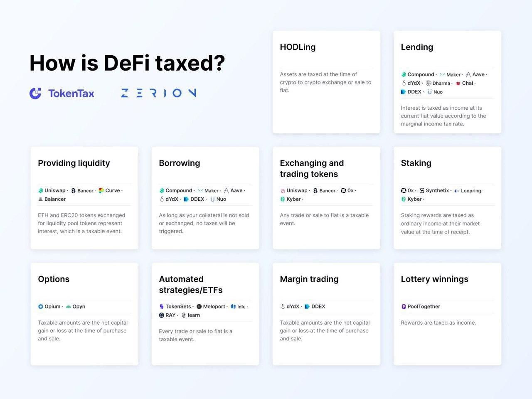Click the Maker icon in the Borrowing card
Viewport: 532px width, 399px height.
coord(200,191)
